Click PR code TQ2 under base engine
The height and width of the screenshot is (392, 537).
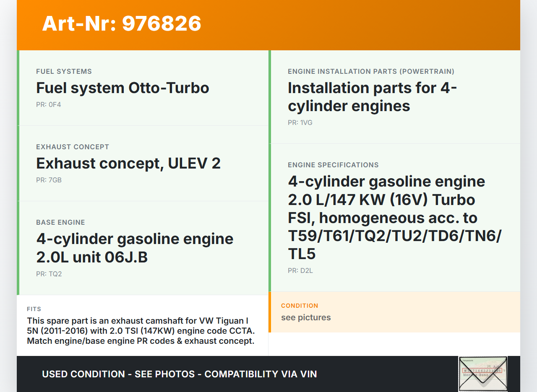[x=49, y=274]
